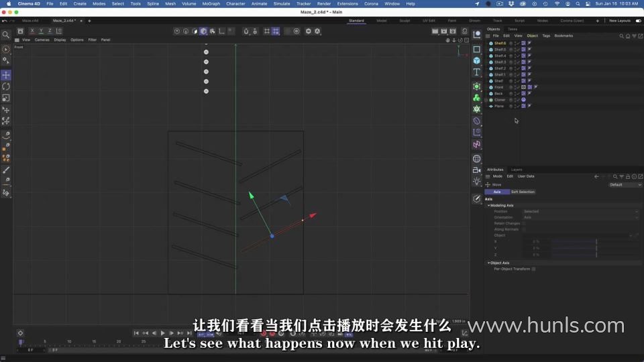Click the undo arrow icon at top left
This screenshot has width=644, height=362.
coord(5,21)
